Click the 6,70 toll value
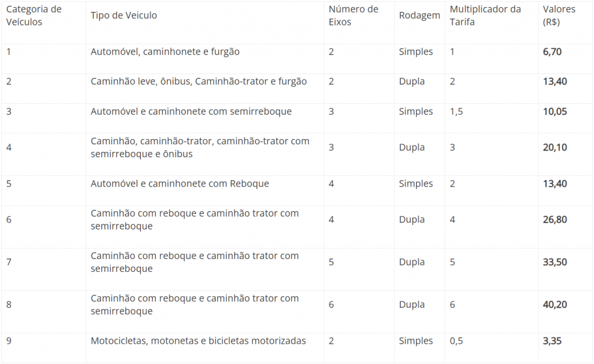 [552, 52]
